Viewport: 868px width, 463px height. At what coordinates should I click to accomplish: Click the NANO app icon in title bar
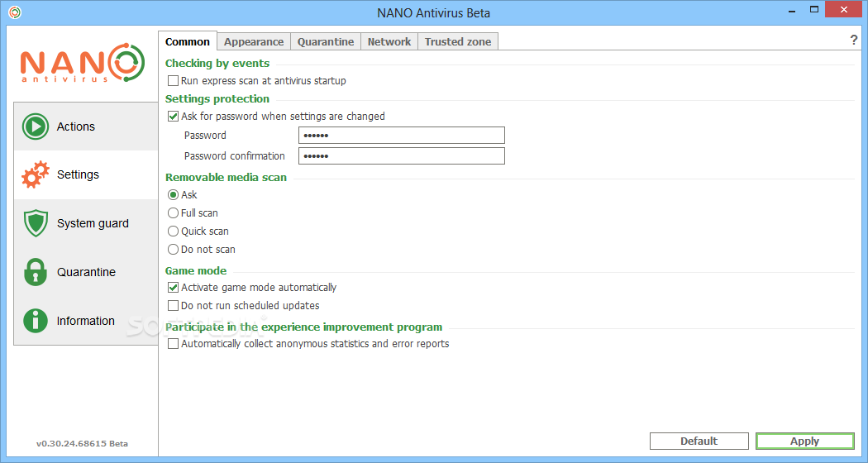(15, 12)
